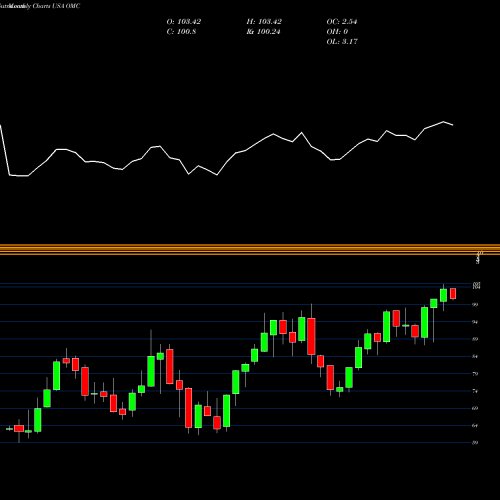Select the open value 'O: 103.42'
Screen dimensions: 500x500
pyautogui.click(x=184, y=22)
